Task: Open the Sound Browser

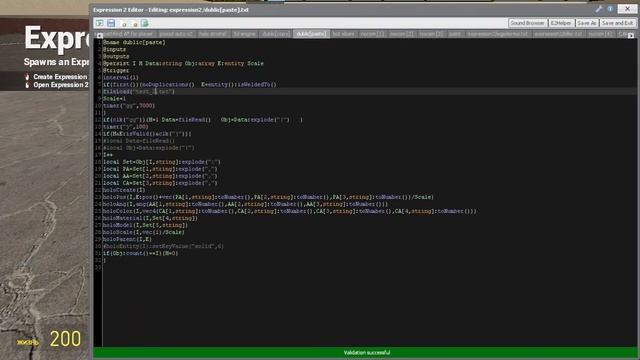Action: [x=527, y=23]
